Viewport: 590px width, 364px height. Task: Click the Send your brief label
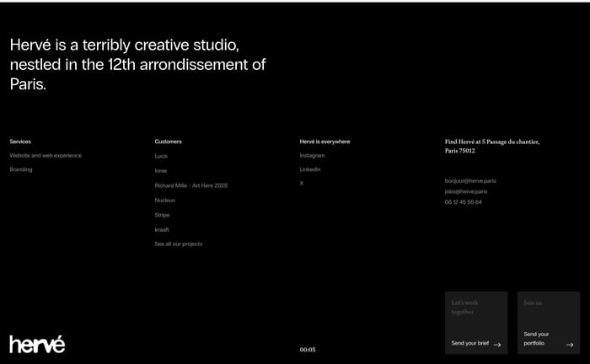pos(470,343)
